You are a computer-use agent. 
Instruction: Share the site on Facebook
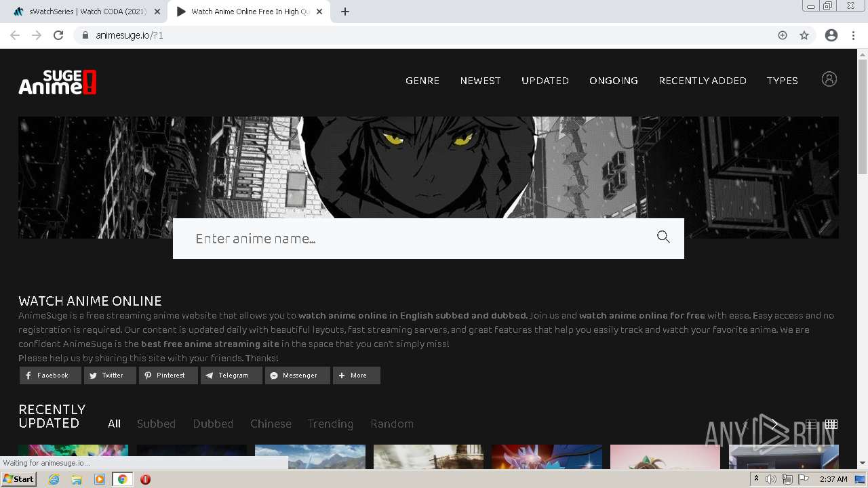pos(50,375)
